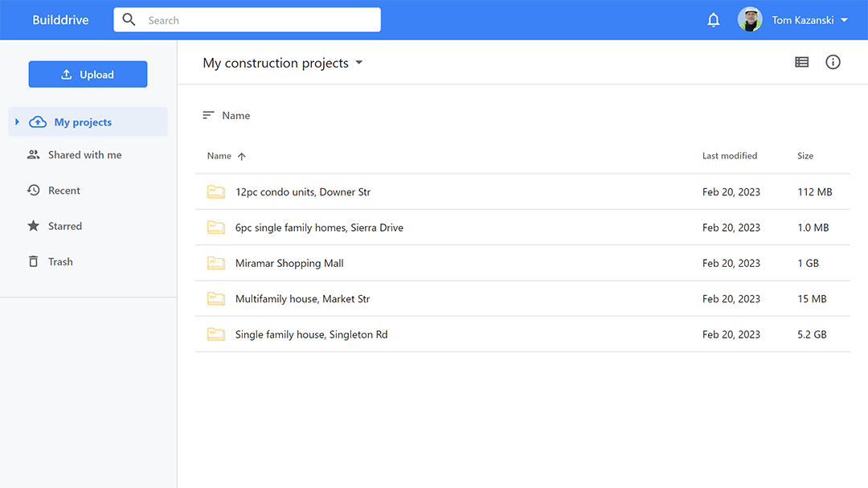The image size is (868, 488).
Task: Open Multifamily house, Market Str
Action: (x=302, y=299)
